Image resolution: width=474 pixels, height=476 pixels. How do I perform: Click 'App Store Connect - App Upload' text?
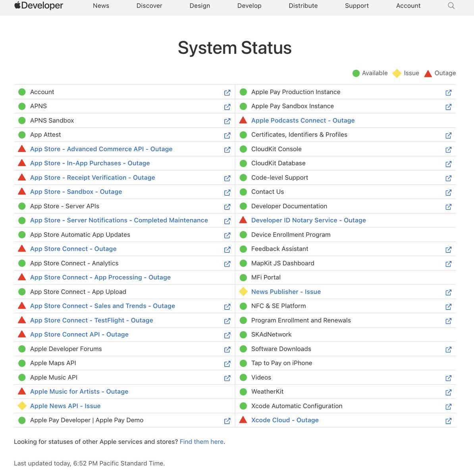[78, 292]
